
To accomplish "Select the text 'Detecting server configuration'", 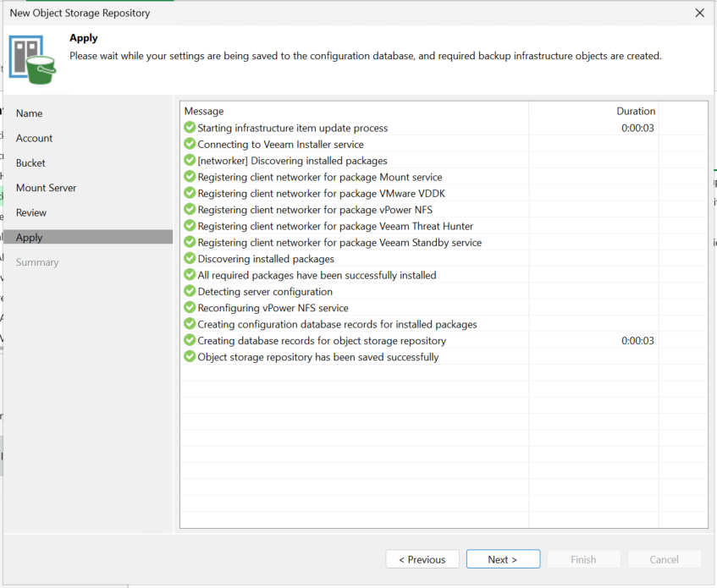I will [265, 292].
